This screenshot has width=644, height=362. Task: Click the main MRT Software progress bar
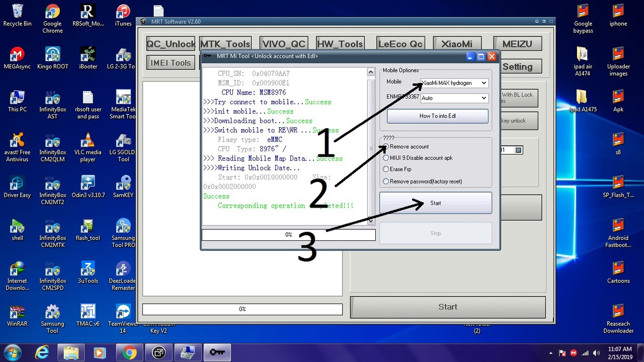tap(243, 309)
